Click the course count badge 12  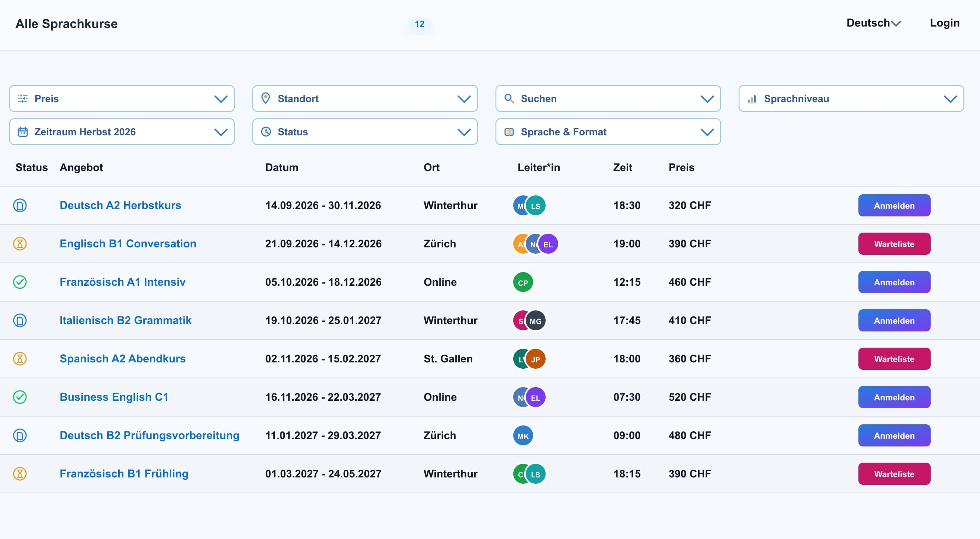(x=420, y=24)
